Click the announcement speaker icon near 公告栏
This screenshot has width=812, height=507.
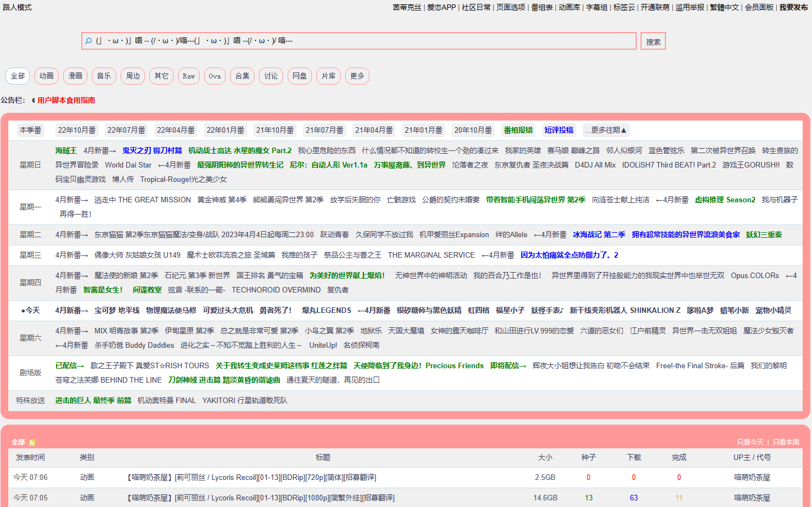tap(33, 101)
